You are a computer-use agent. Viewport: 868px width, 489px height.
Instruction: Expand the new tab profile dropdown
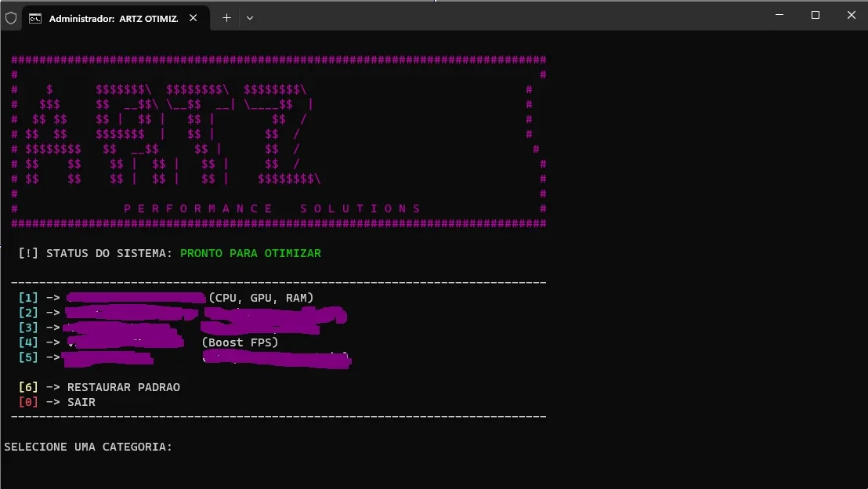pyautogui.click(x=250, y=18)
